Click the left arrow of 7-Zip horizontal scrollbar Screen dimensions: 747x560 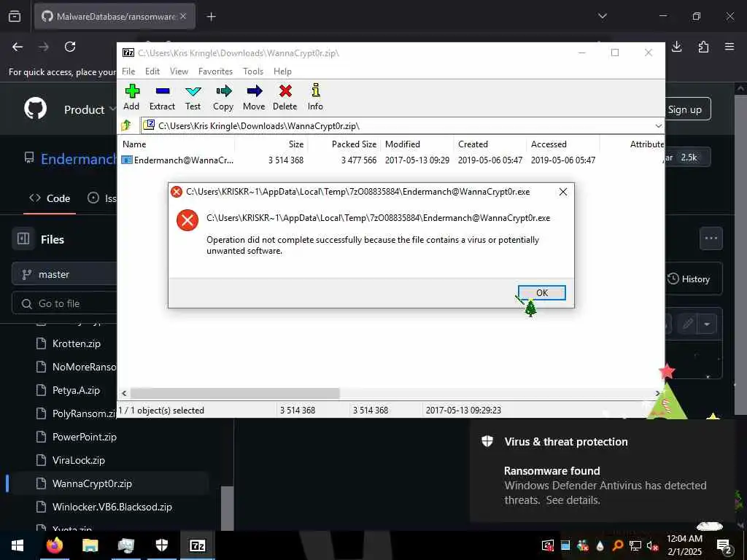pyautogui.click(x=124, y=393)
